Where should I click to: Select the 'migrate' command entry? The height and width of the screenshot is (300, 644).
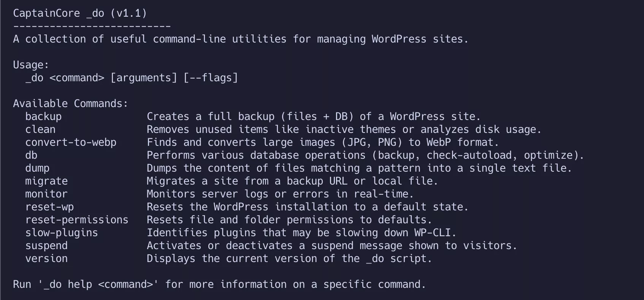46,181
